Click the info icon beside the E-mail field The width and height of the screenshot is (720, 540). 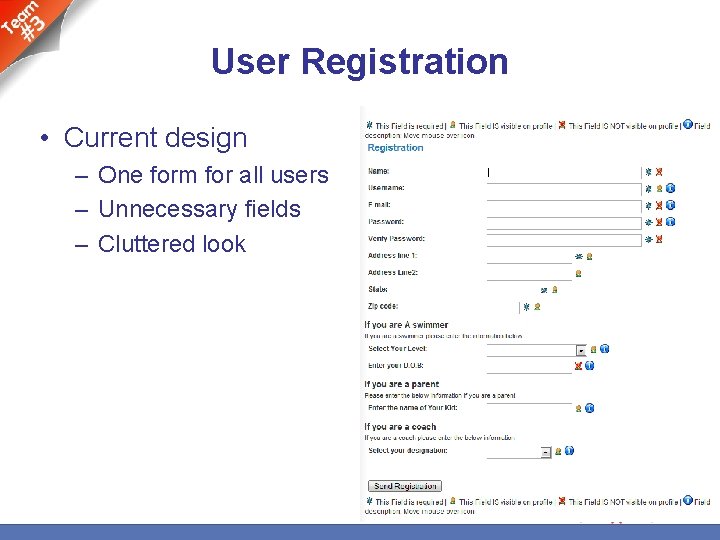click(670, 205)
